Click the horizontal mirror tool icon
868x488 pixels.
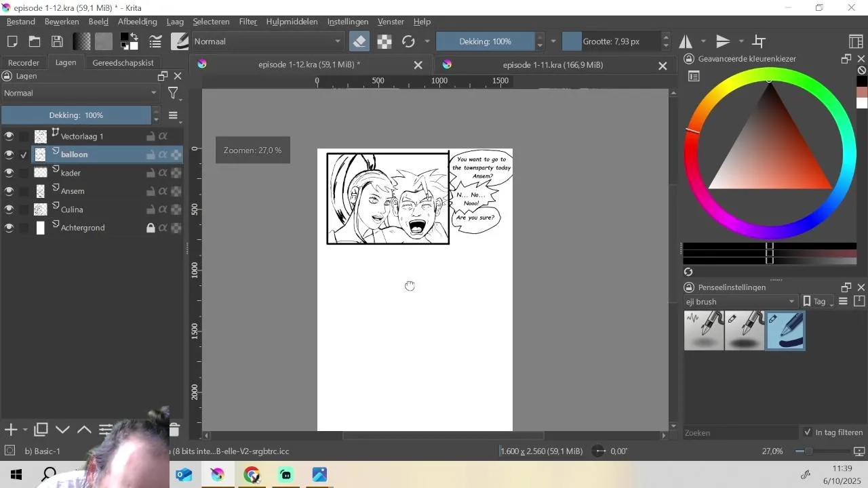coord(686,41)
